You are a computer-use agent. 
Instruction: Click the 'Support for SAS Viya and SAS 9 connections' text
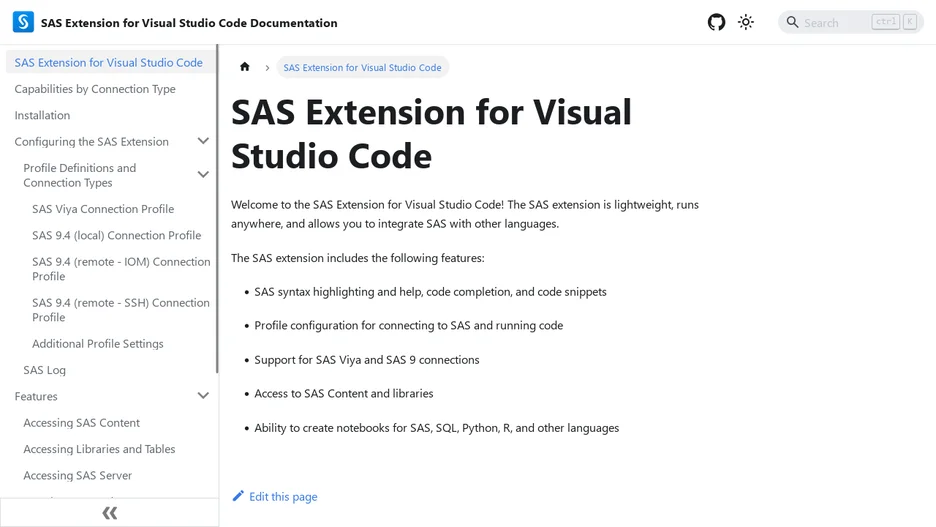(x=367, y=360)
